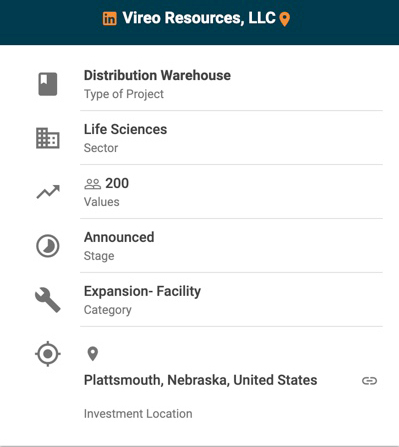
Task: Click the trending arrow icon for Values
Action: point(48,192)
